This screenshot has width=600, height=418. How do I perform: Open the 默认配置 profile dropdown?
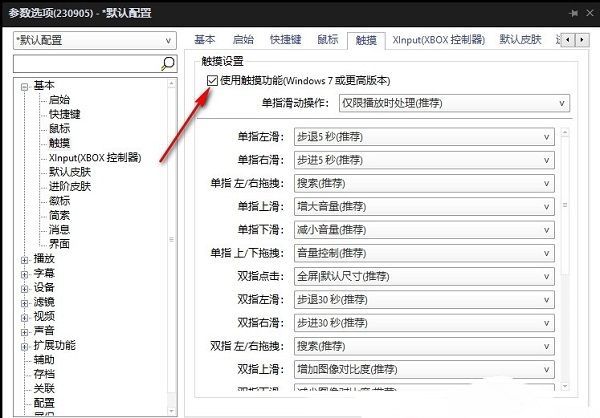point(95,41)
